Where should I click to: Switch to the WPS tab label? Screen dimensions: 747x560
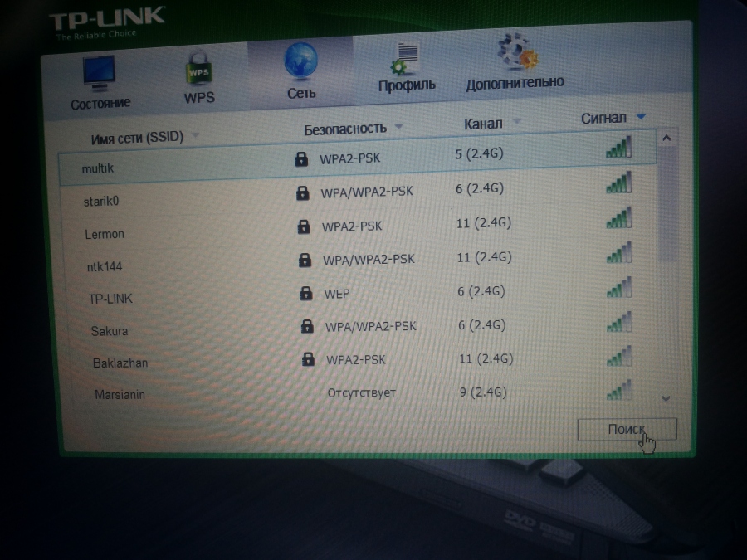point(199,98)
